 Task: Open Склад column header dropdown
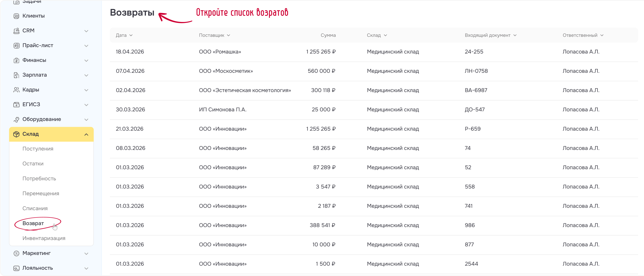(x=377, y=35)
